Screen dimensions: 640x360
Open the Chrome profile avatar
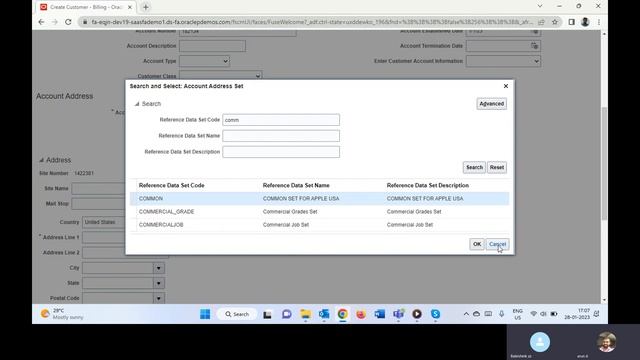(585, 22)
